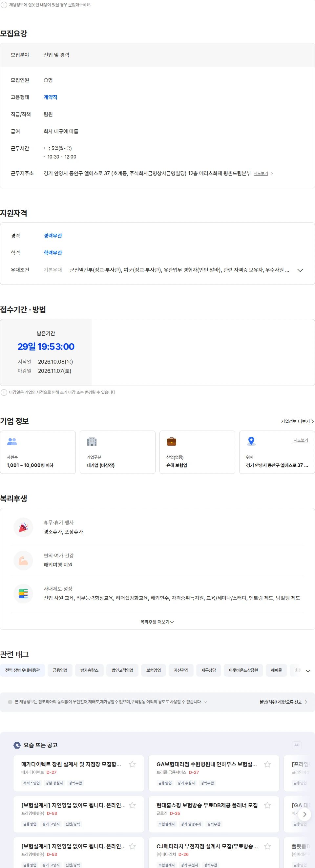The height and width of the screenshot is (868, 315).
Task: Click the remaining time 29일 countdown
Action: (x=46, y=347)
